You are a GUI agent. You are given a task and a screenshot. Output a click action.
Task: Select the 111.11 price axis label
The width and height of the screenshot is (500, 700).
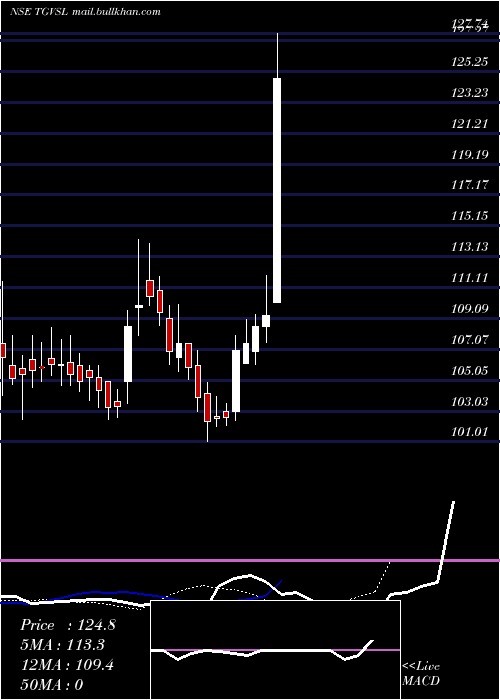469,278
